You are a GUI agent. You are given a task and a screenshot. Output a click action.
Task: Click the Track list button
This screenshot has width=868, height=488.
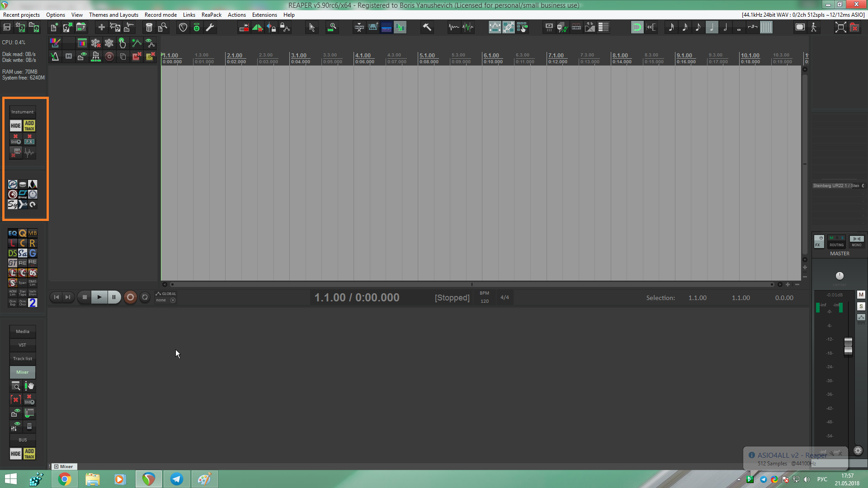click(23, 359)
